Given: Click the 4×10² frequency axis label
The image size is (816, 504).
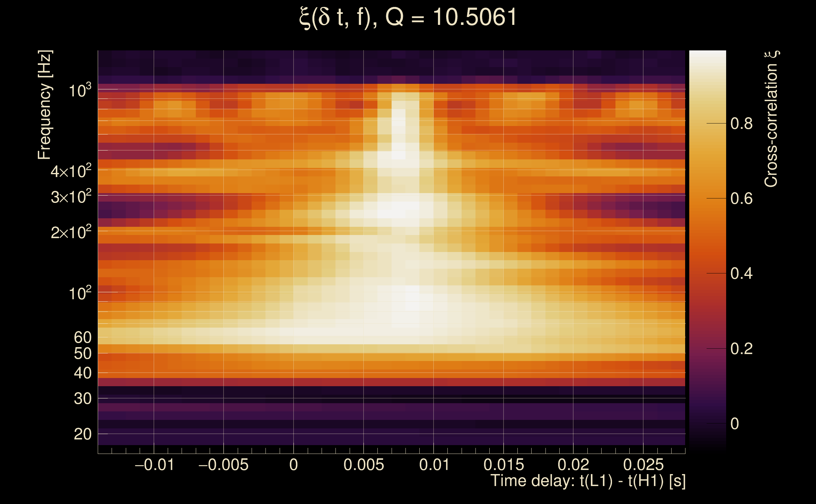Looking at the screenshot, I should point(71,171).
